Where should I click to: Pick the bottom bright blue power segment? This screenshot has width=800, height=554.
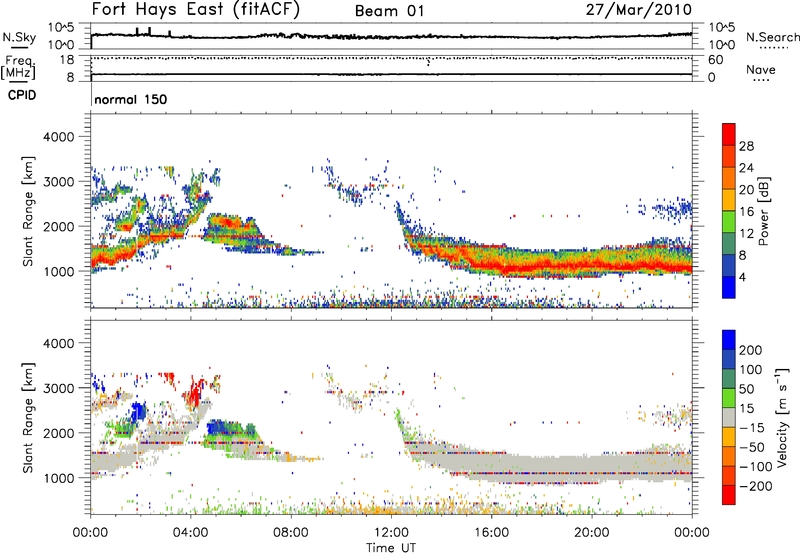click(x=729, y=287)
